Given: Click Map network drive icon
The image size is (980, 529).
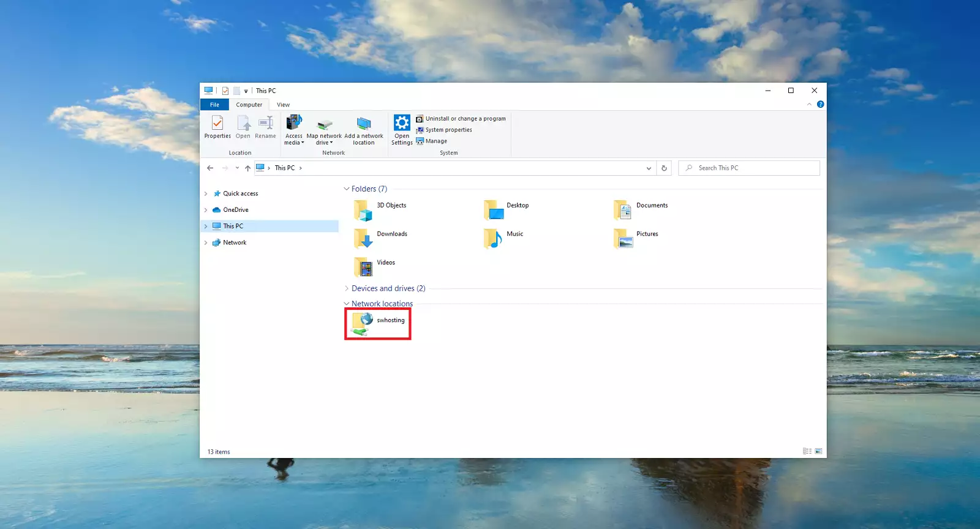Looking at the screenshot, I should tap(324, 129).
